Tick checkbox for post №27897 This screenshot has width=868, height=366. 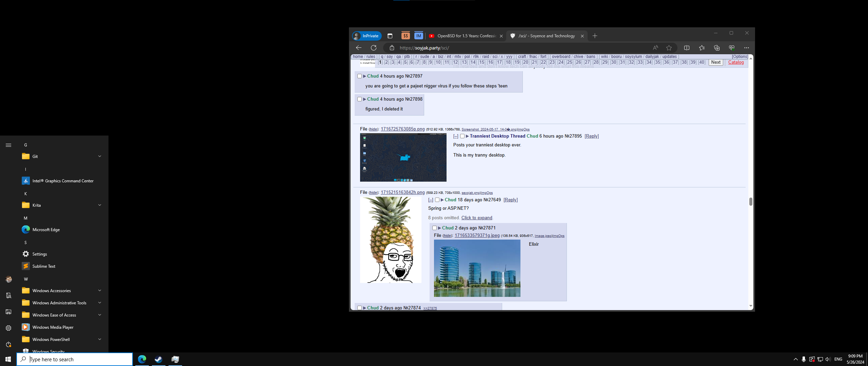(360, 76)
